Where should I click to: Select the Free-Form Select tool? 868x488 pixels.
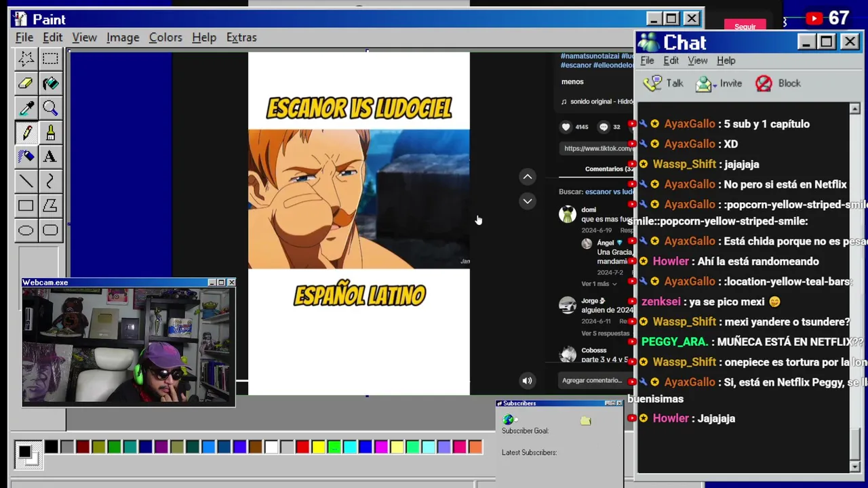(26, 59)
